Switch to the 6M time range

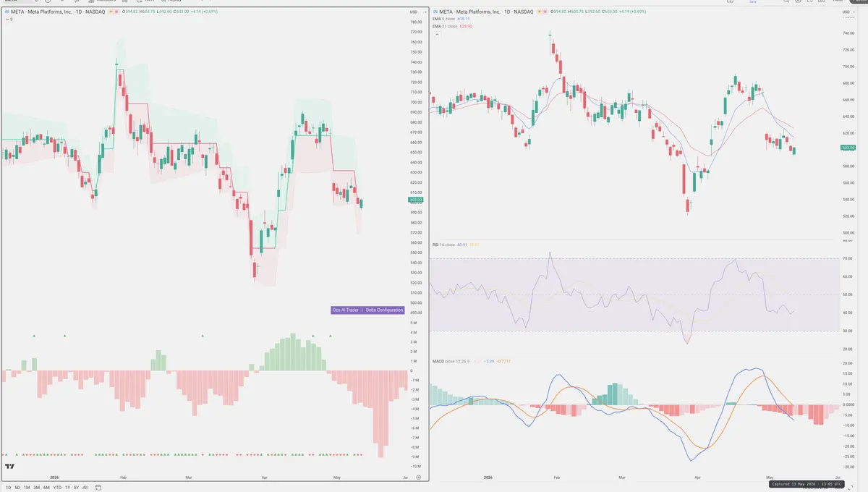[x=46, y=487]
